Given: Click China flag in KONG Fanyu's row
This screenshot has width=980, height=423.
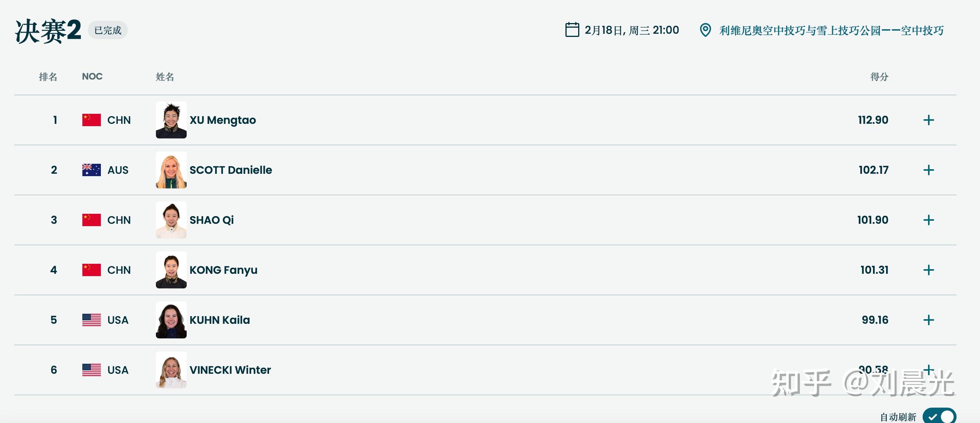Looking at the screenshot, I should pos(92,270).
